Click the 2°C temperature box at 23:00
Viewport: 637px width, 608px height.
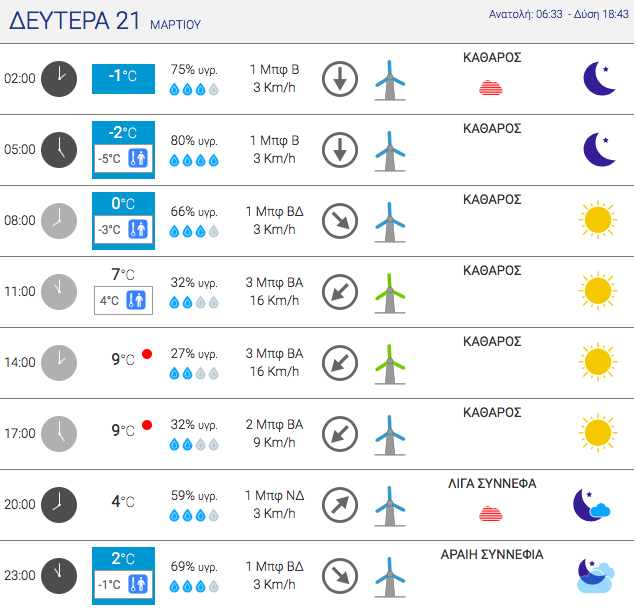124,576
